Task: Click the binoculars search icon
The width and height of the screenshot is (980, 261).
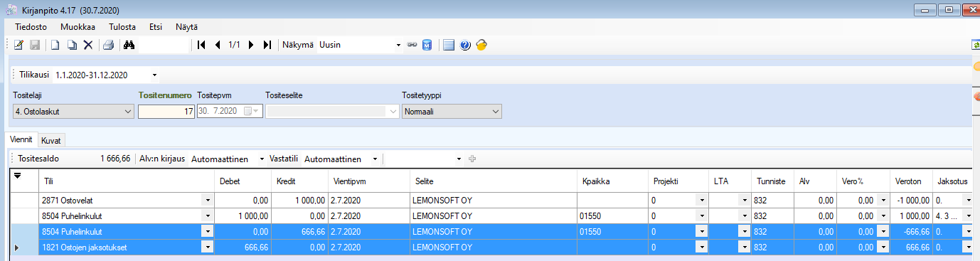Action: (129, 45)
